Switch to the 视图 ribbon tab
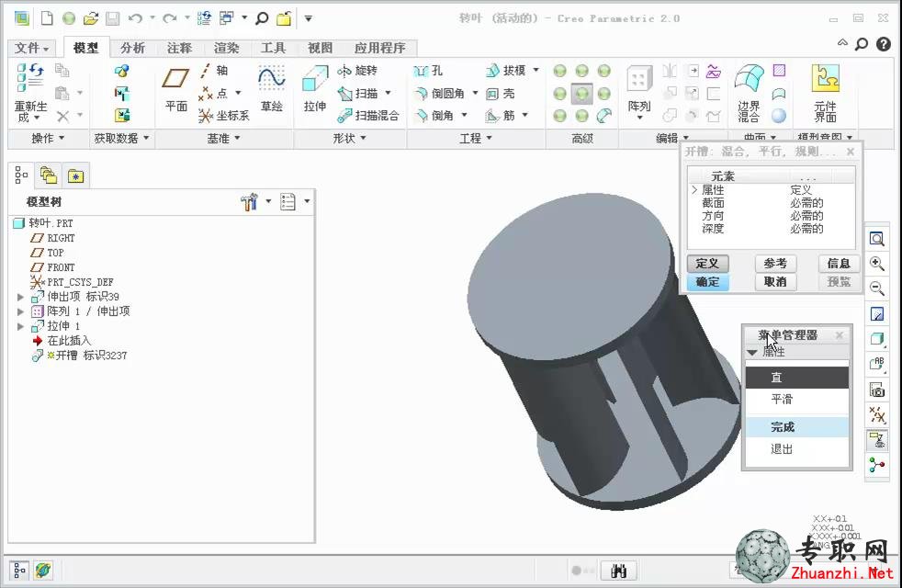 point(320,48)
